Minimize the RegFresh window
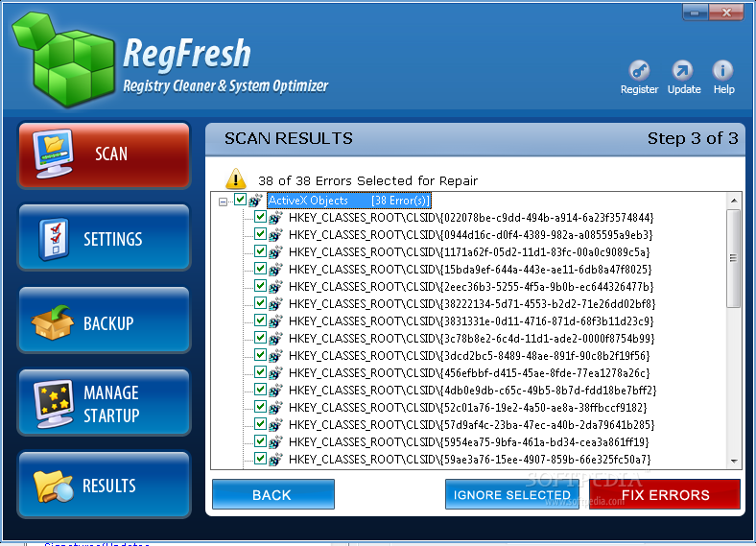 click(x=695, y=12)
